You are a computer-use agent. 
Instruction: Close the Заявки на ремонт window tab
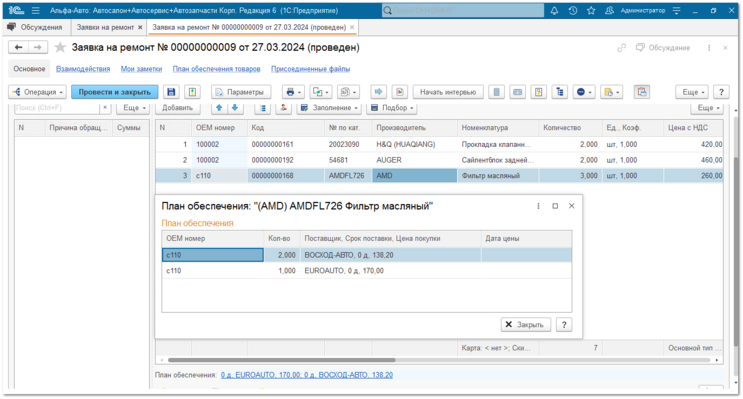tap(140, 27)
